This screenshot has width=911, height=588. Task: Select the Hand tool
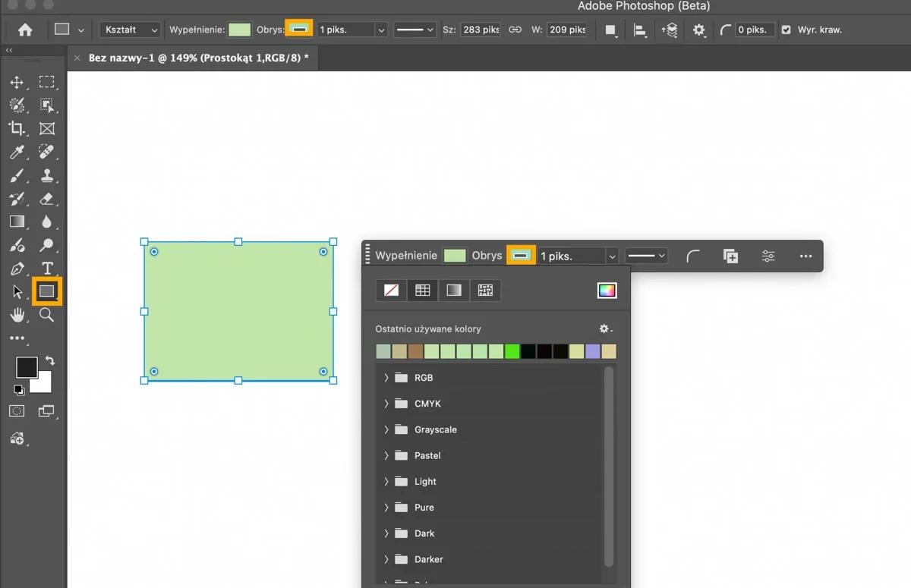pyautogui.click(x=17, y=315)
